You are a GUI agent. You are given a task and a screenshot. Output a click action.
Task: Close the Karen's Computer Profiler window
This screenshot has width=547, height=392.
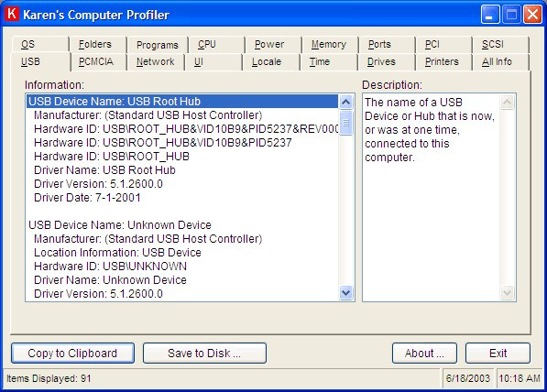pos(532,15)
